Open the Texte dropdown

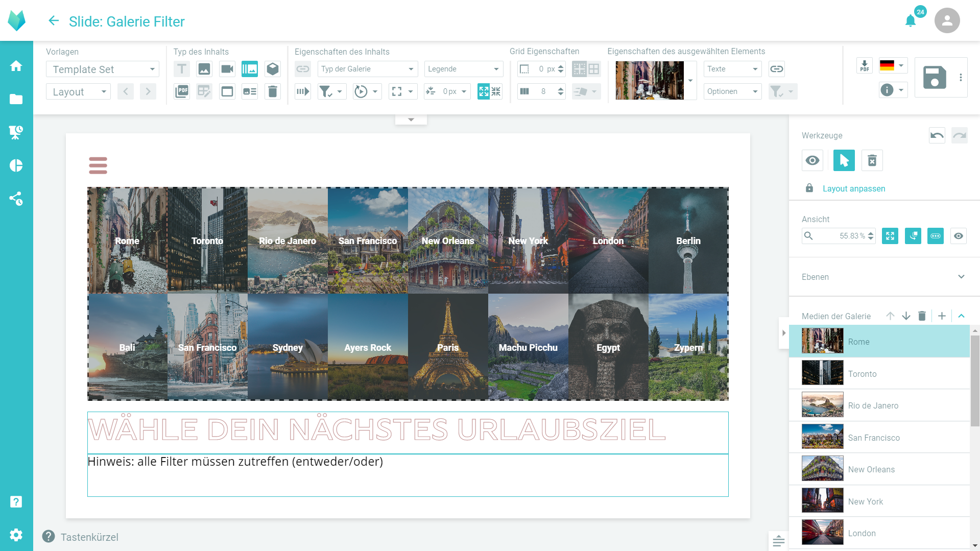[x=732, y=69]
